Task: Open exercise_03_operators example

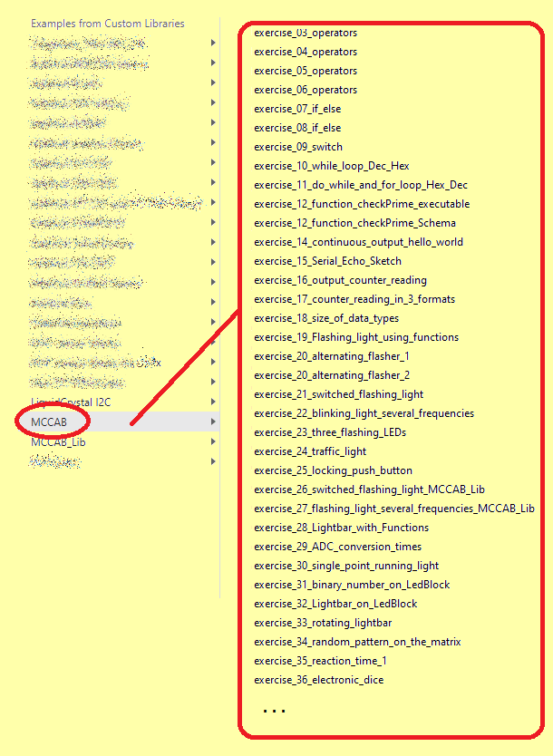Action: 306,33
